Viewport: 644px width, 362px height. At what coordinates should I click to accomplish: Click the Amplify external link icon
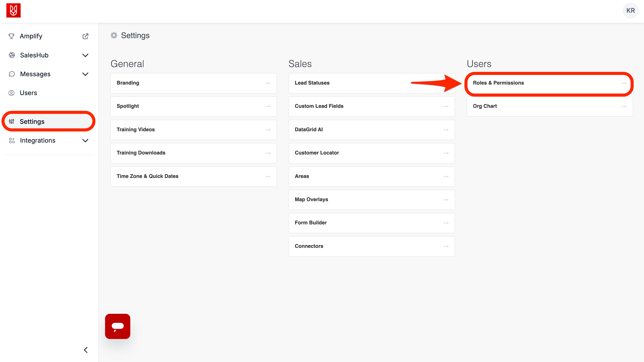pos(85,36)
